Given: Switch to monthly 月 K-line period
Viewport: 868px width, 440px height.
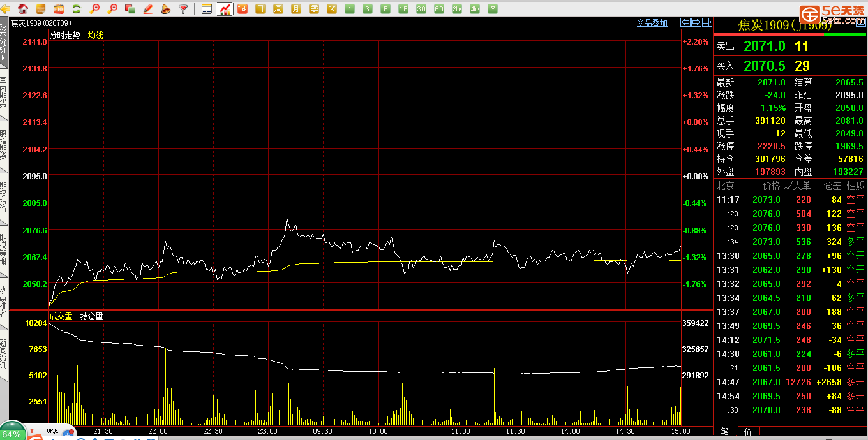Looking at the screenshot, I should pos(296,9).
